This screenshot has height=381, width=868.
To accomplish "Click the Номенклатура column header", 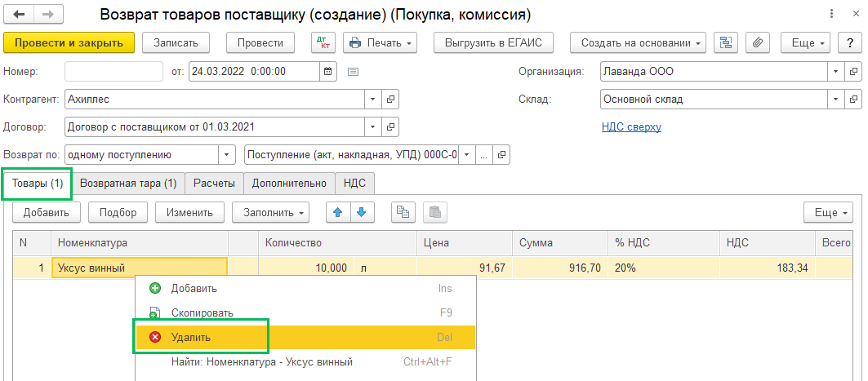I will [x=140, y=243].
